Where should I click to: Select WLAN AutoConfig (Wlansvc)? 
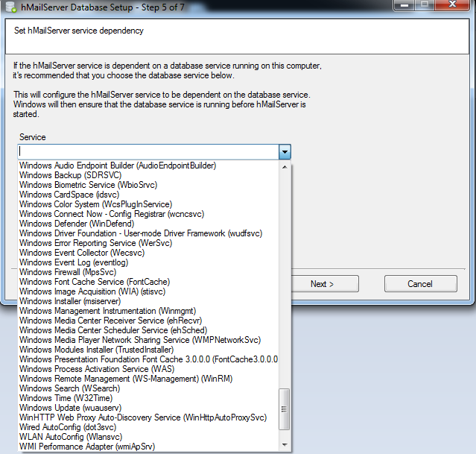148,437
